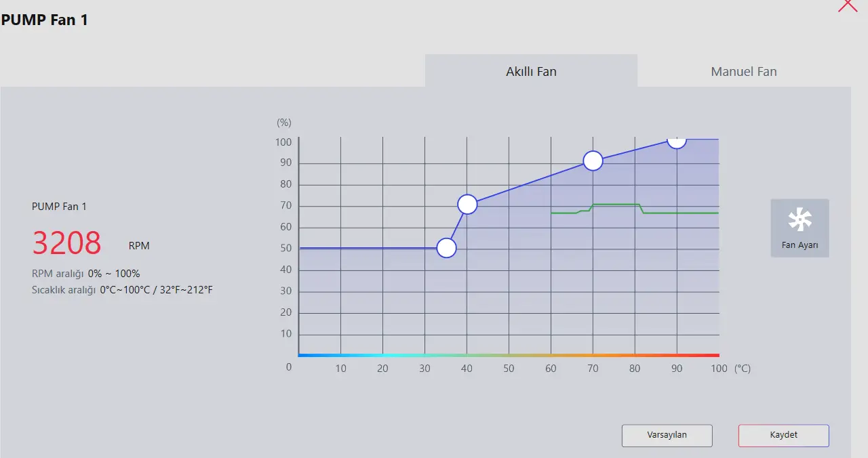Viewport: 868px width, 458px height.
Task: Click the Sıcaklık aralığı temperature range text
Action: point(123,289)
